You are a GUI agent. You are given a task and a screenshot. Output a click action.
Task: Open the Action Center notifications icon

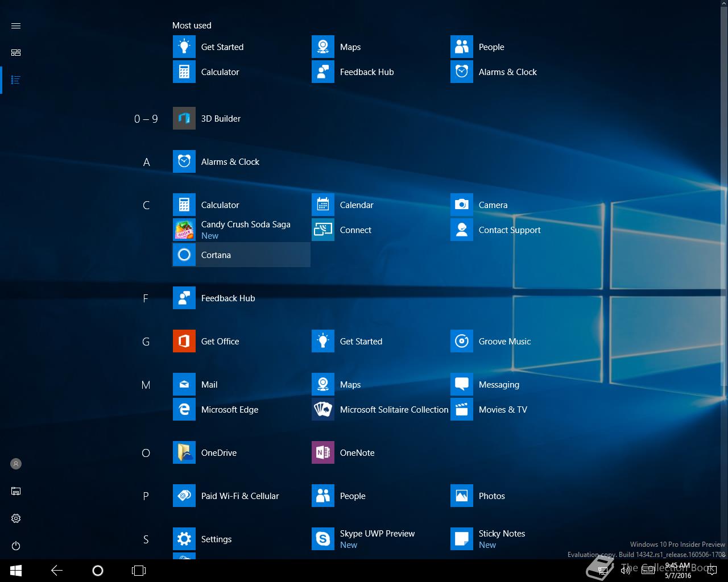point(712,571)
